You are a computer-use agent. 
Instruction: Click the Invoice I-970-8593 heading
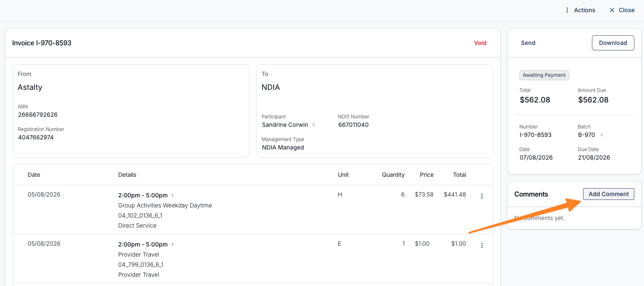click(42, 43)
